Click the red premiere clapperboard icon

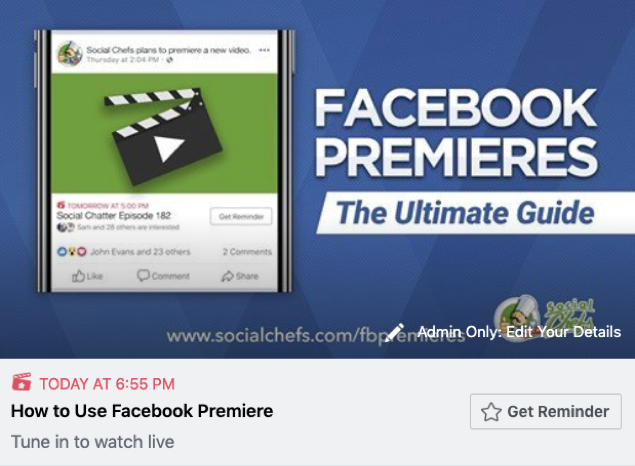(22, 382)
